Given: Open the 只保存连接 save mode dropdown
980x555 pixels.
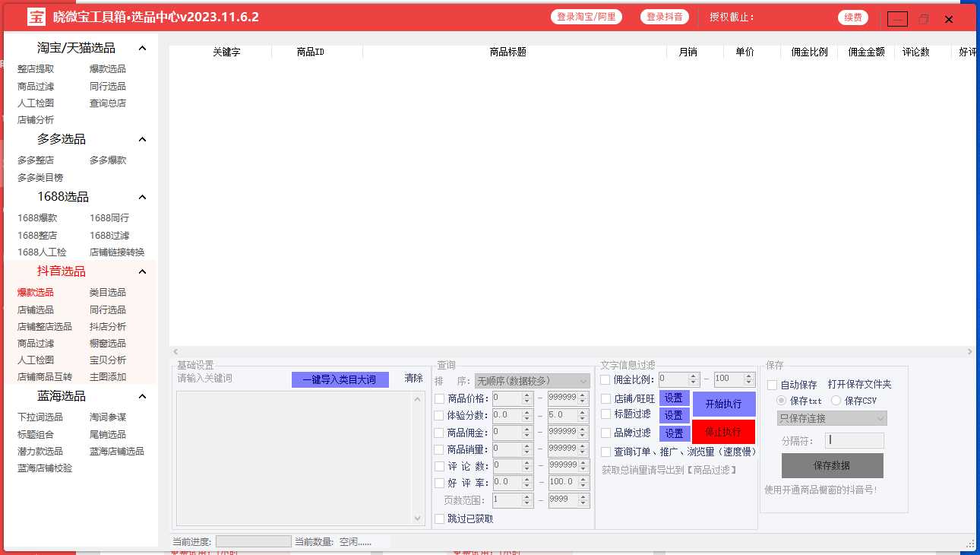Looking at the screenshot, I should (832, 418).
